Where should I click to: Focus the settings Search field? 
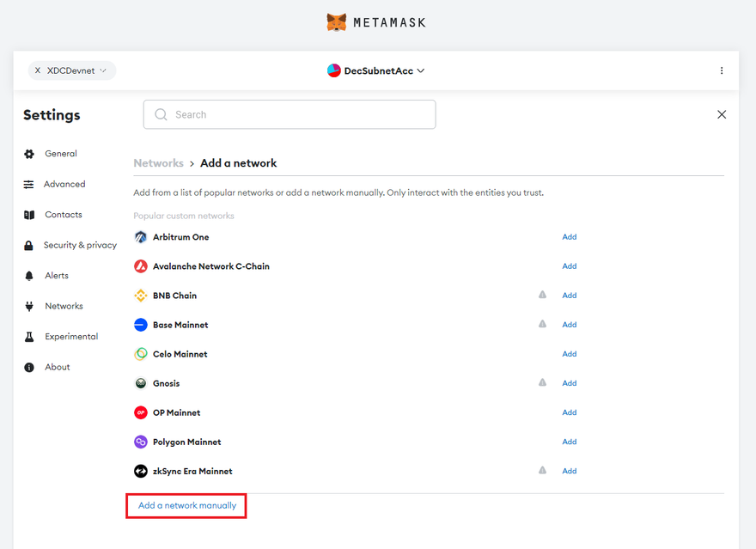tap(290, 114)
